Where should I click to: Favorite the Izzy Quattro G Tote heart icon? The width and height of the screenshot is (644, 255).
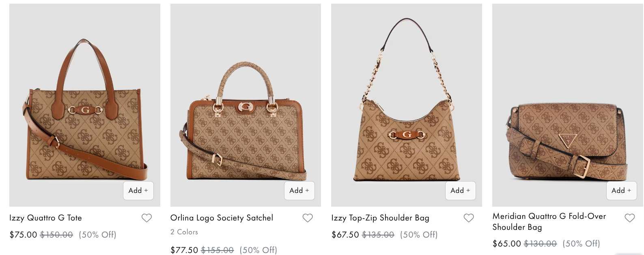click(x=146, y=218)
